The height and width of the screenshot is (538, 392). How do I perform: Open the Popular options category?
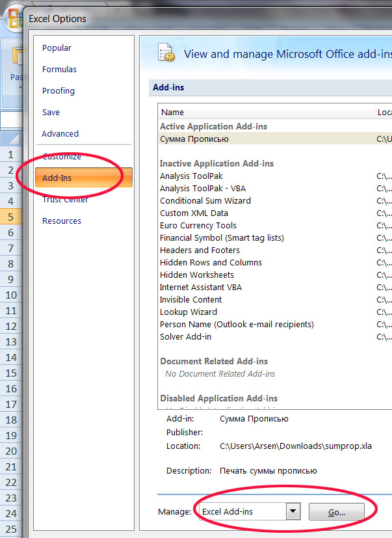coord(57,48)
